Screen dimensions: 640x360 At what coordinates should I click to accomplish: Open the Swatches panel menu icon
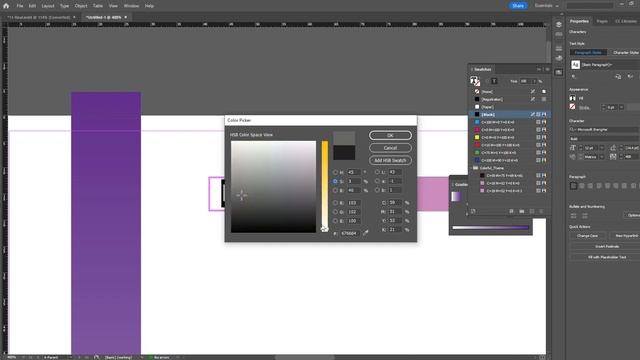click(x=548, y=69)
